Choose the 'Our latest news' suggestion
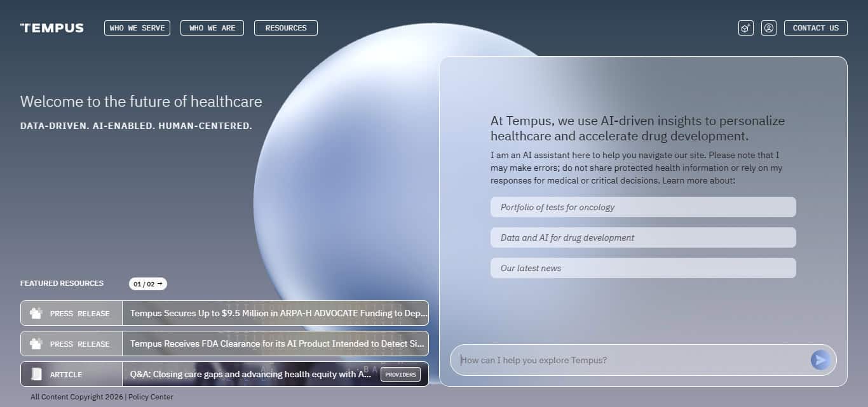This screenshot has height=407, width=868. (643, 268)
